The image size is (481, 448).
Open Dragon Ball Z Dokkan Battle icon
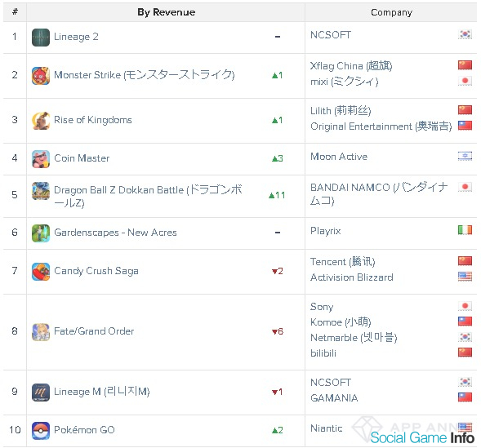41,191
